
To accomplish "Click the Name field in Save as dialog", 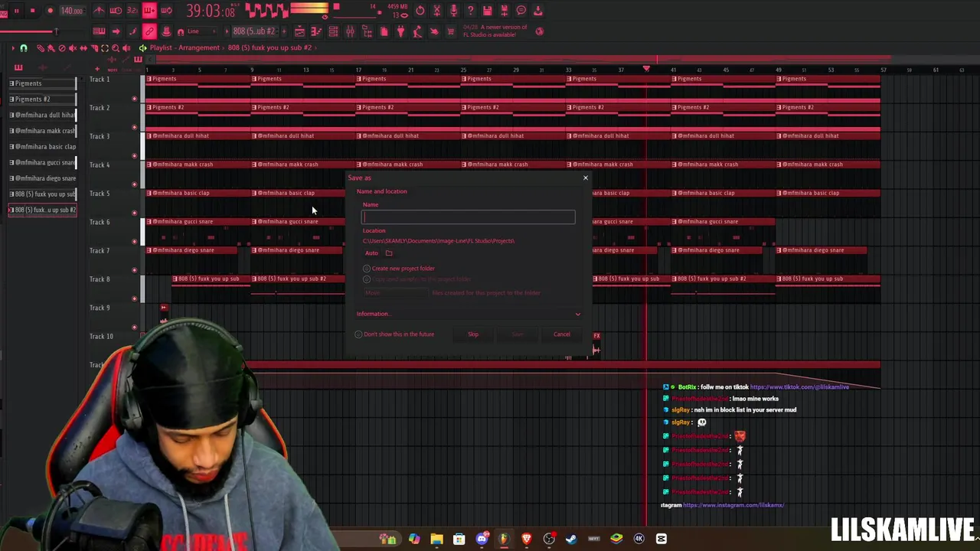I will pyautogui.click(x=468, y=217).
